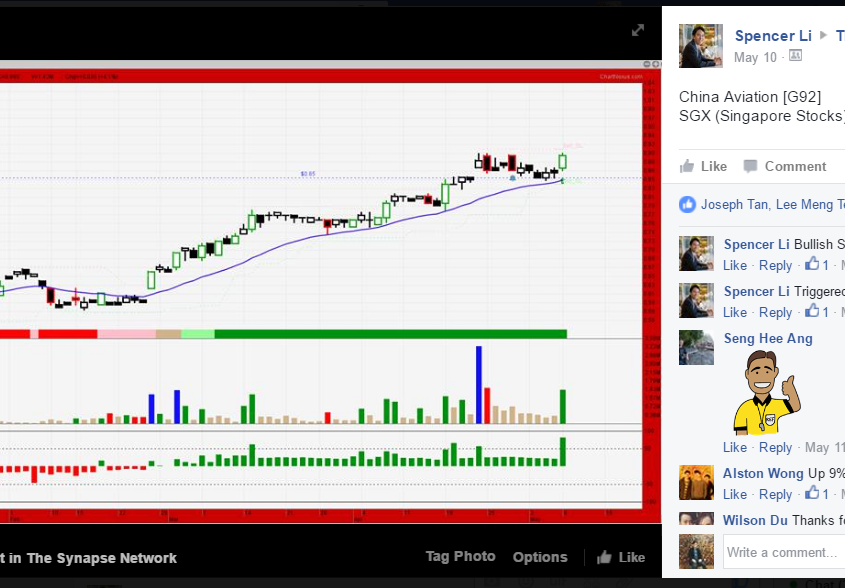Open Spencer Li's profile picture in post header

700,46
